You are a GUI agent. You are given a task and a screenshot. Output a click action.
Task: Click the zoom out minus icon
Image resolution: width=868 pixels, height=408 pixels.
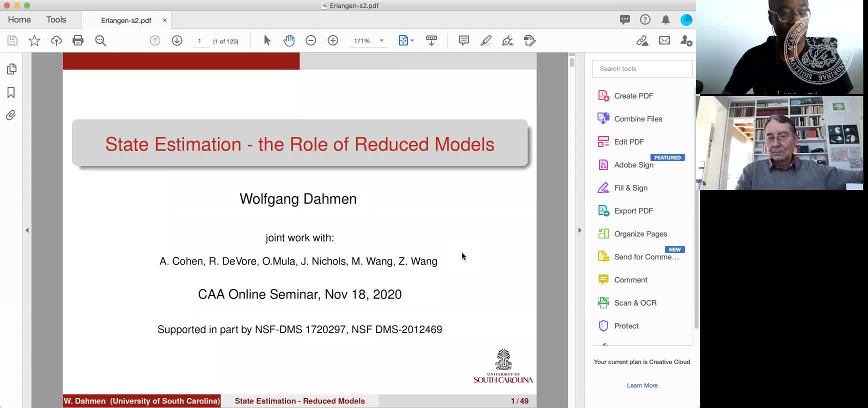click(x=311, y=40)
